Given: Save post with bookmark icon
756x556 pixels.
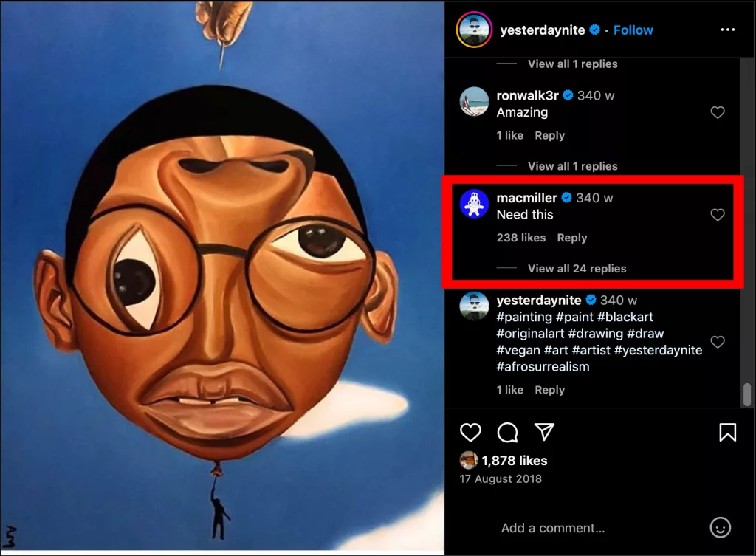Looking at the screenshot, I should (x=727, y=432).
